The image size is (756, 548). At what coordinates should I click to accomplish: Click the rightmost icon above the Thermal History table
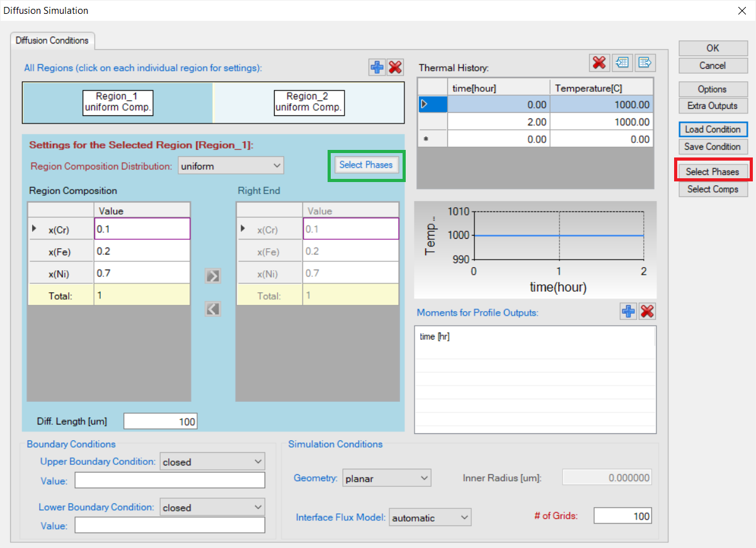click(645, 62)
